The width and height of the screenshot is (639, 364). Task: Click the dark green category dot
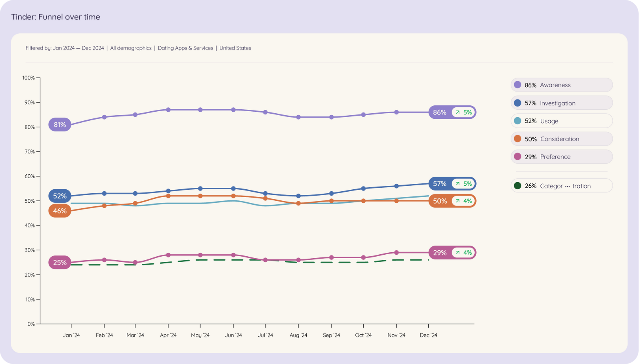517,186
